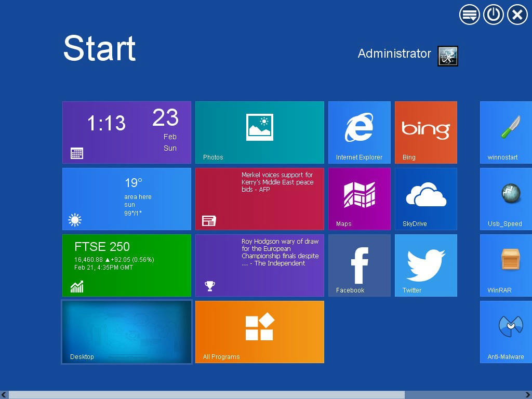Open the Merkel Middle East news tile

pos(260,199)
